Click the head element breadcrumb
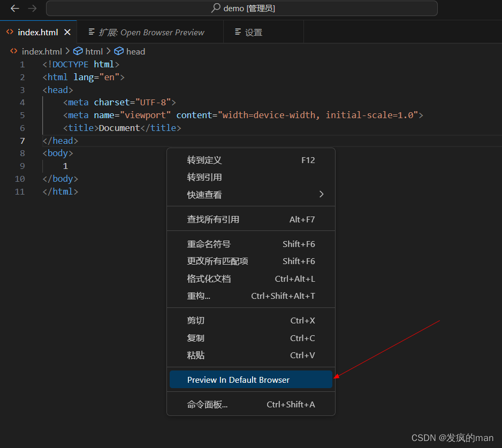502x448 pixels. (x=135, y=51)
